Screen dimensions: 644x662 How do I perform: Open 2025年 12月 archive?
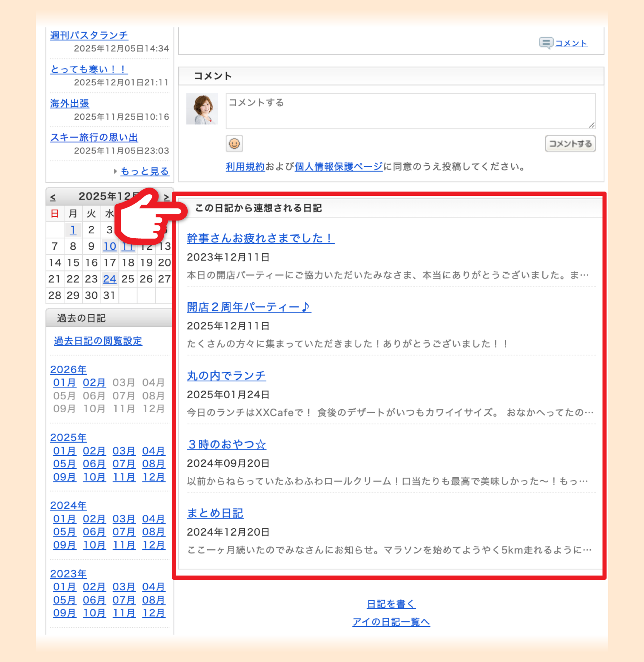point(154,477)
